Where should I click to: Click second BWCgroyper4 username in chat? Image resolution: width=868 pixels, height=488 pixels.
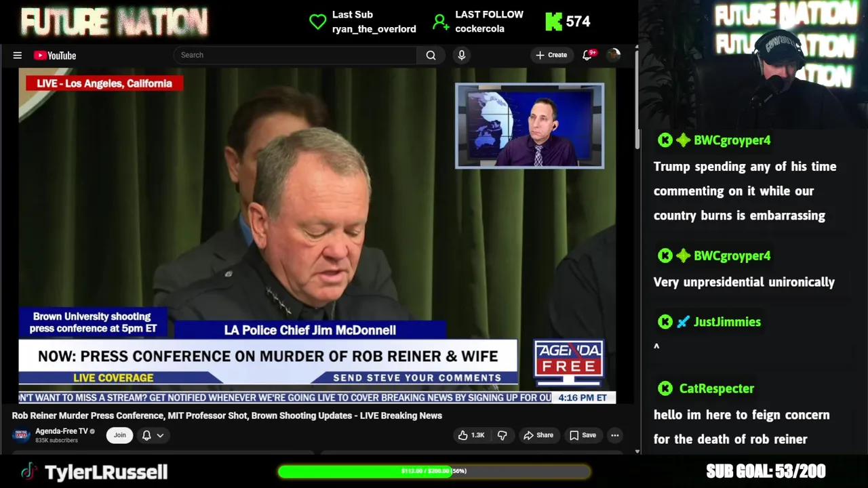point(732,256)
